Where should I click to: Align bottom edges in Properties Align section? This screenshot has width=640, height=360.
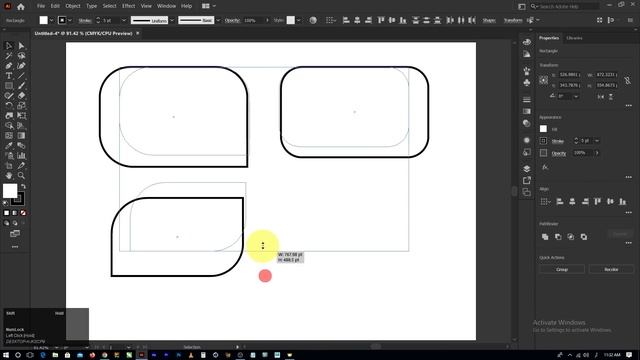pos(622,201)
